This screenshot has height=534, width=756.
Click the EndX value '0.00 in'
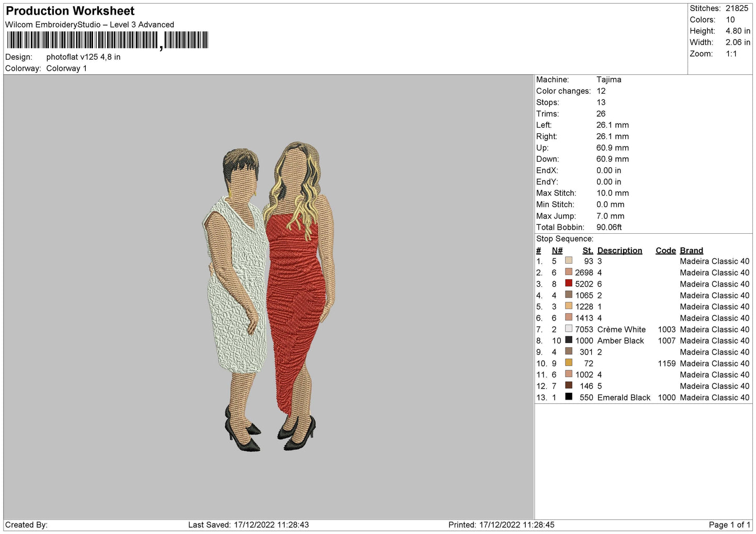609,171
